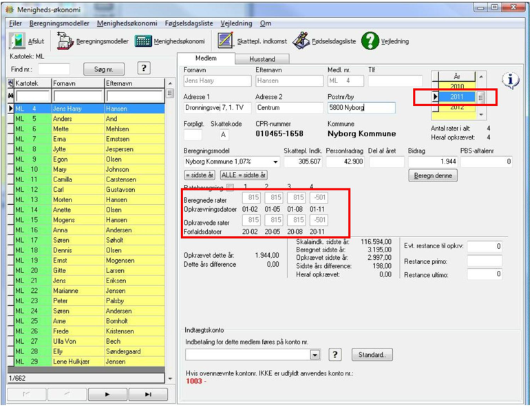This screenshot has height=407, width=532.
Task: Click the Find nr. input field
Action: (x=54, y=69)
